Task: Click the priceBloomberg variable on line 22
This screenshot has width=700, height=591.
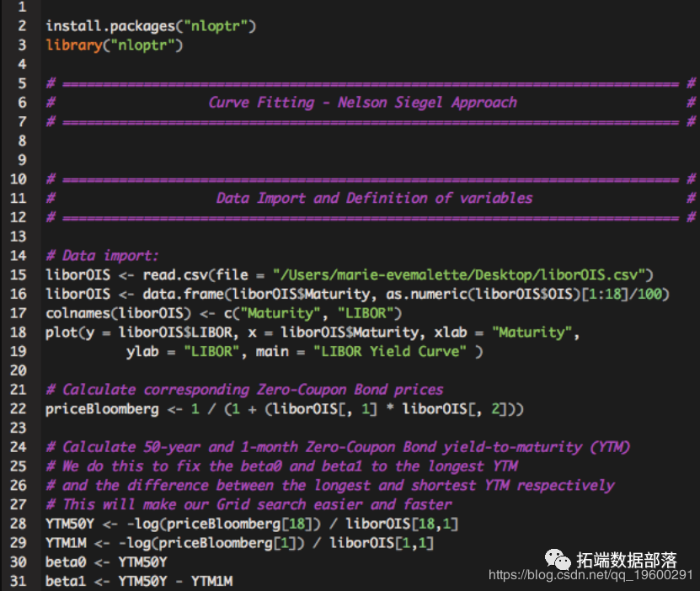Action: (x=101, y=409)
